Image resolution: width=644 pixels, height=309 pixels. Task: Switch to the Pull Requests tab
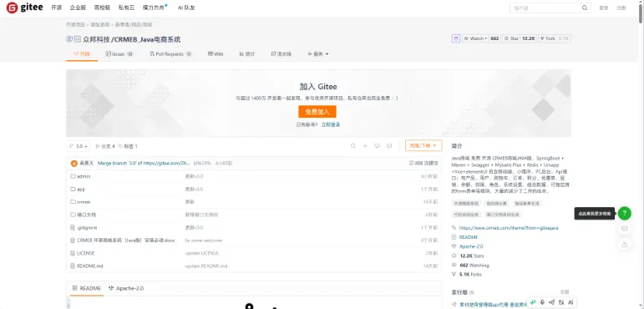coord(171,53)
